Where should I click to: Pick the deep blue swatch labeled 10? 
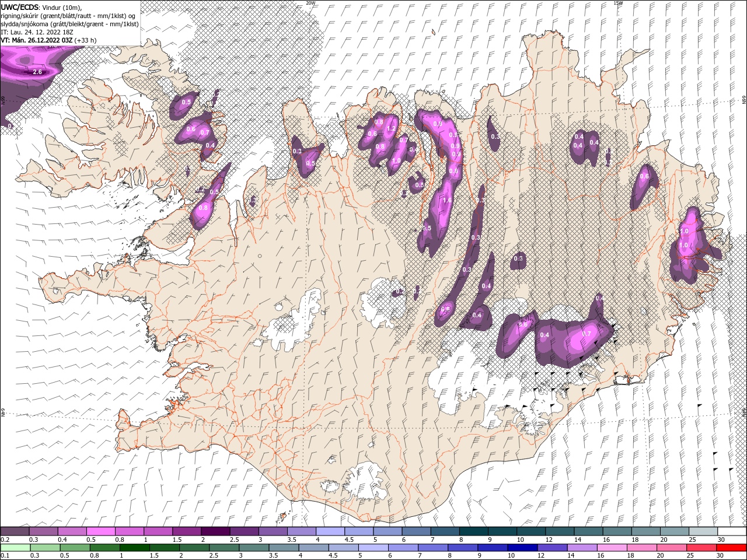pos(522,548)
